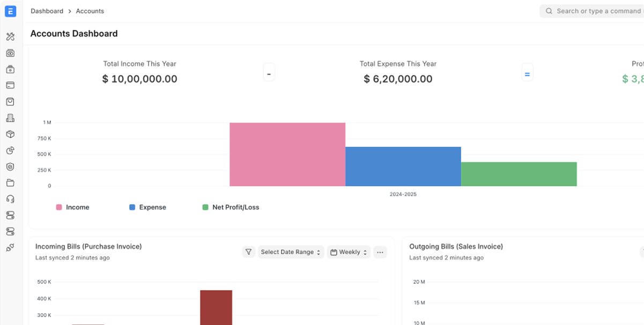Open the wallet sidebar icon below the banknote
The height and width of the screenshot is (325, 644).
pyautogui.click(x=10, y=69)
